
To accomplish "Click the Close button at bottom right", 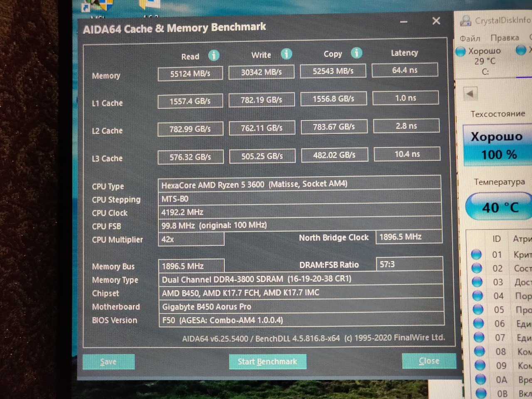I will 429,361.
